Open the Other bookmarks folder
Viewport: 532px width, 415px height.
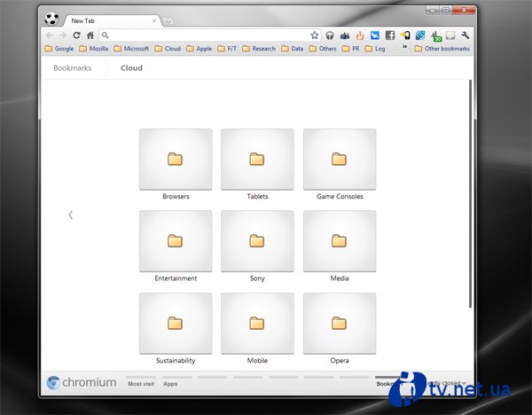click(442, 49)
